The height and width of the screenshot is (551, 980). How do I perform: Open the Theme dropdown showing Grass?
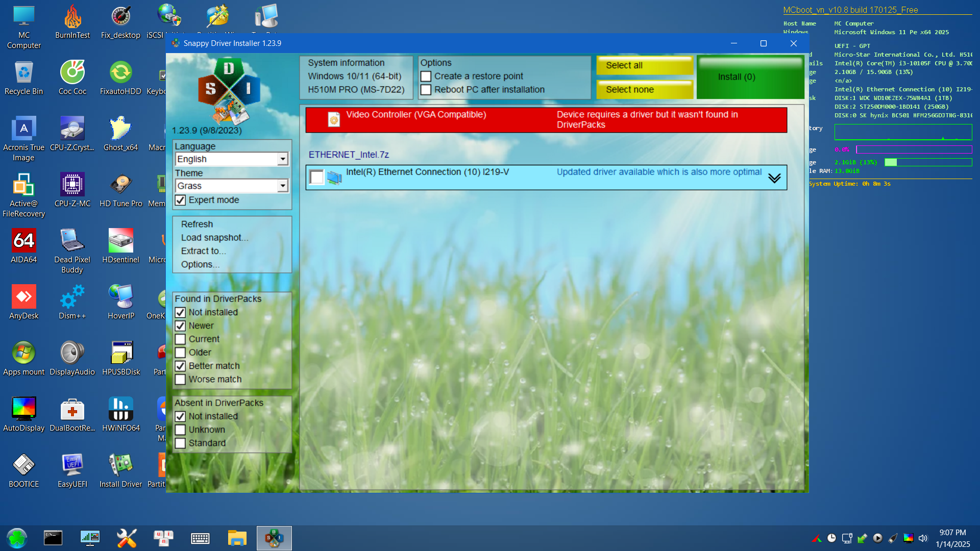pyautogui.click(x=282, y=186)
